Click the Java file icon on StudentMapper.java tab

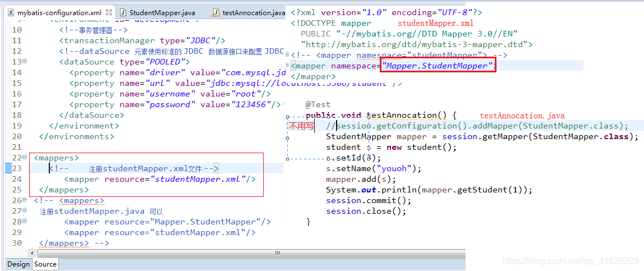pos(123,13)
